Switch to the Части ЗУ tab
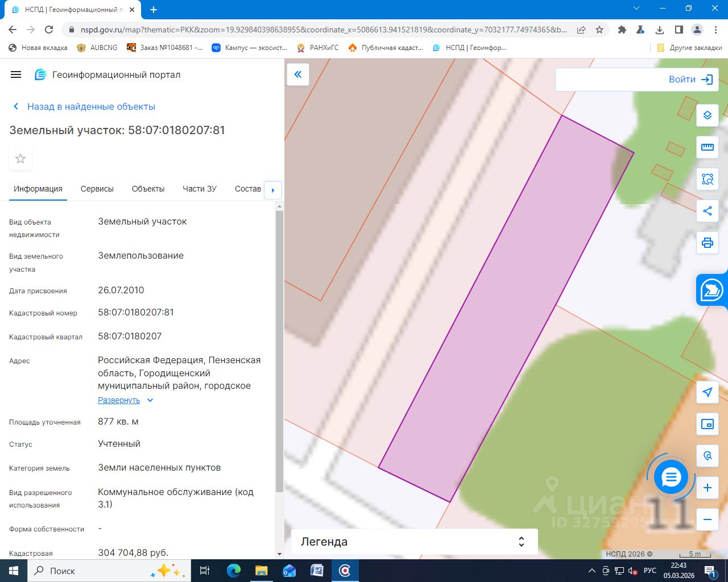Viewport: 728px width, 582px height. (200, 189)
